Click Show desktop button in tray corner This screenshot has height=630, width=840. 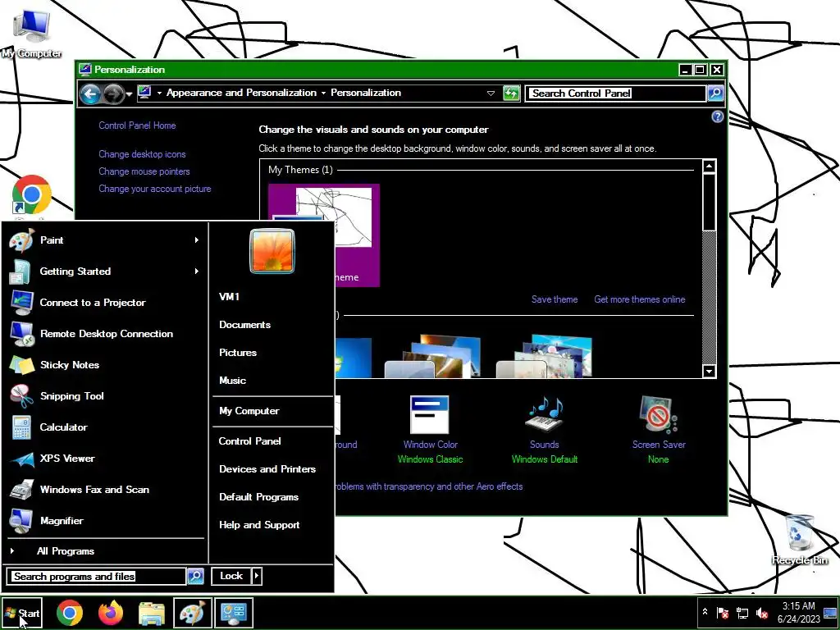coord(831,612)
